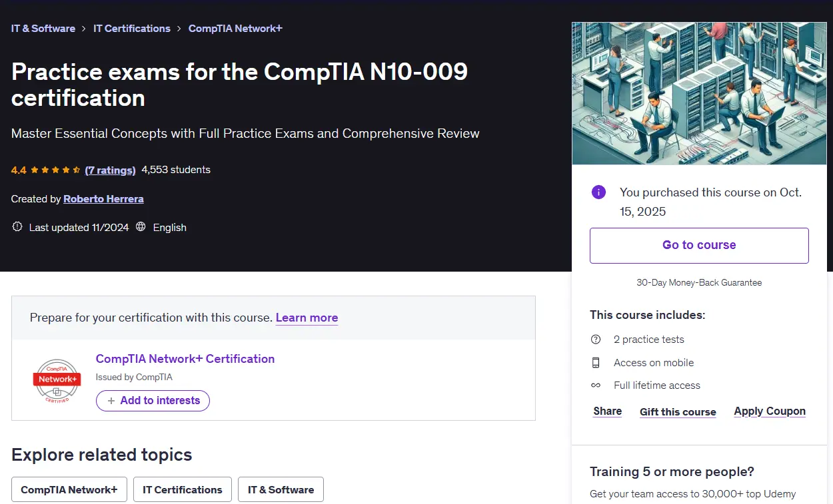The width and height of the screenshot is (833, 504).
Task: Open the CompTIA Network+ breadcrumb link
Action: [235, 29]
